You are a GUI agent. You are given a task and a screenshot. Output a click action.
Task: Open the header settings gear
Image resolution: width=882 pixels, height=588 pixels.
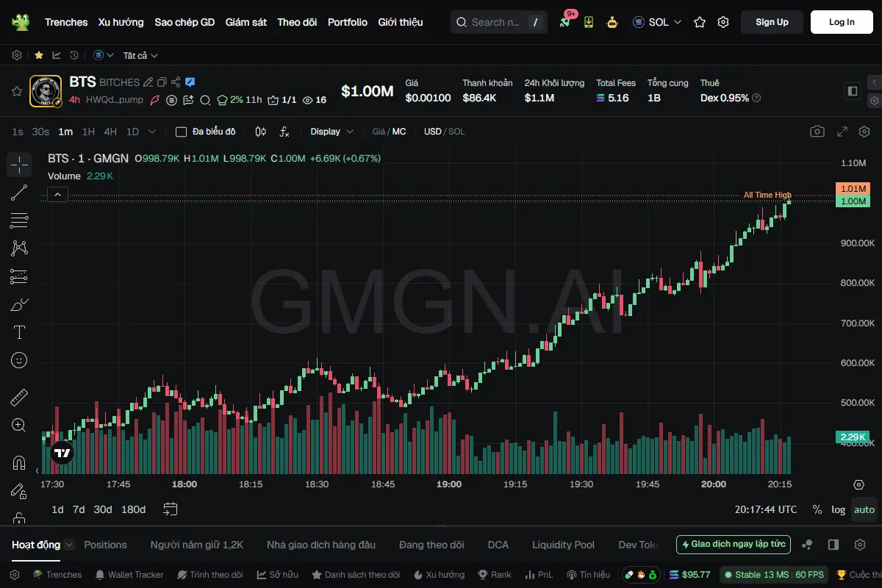(723, 22)
